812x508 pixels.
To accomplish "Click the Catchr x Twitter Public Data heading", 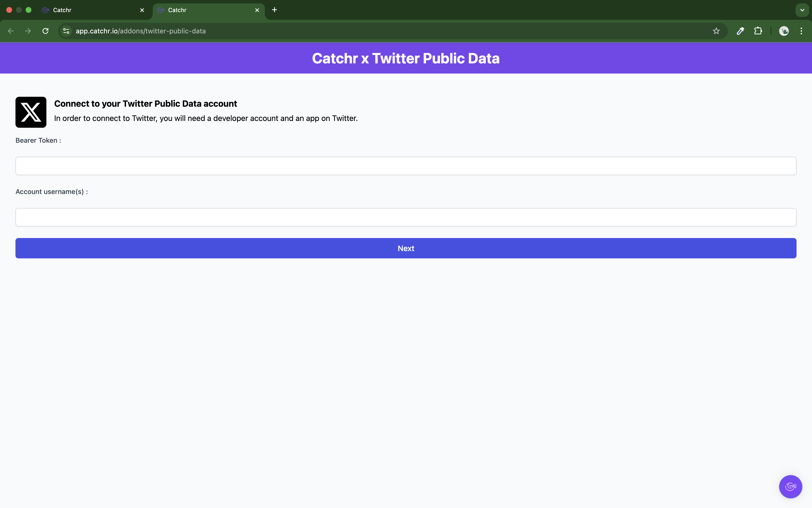I will click(406, 58).
